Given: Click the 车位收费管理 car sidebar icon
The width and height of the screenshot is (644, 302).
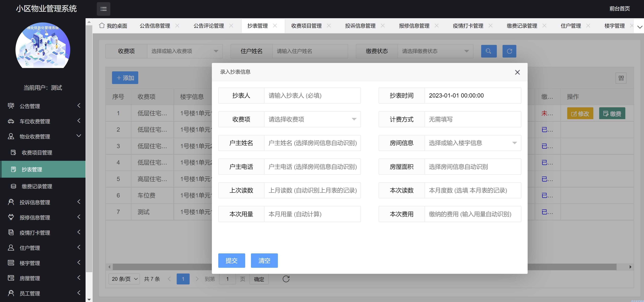Looking at the screenshot, I should tap(11, 121).
